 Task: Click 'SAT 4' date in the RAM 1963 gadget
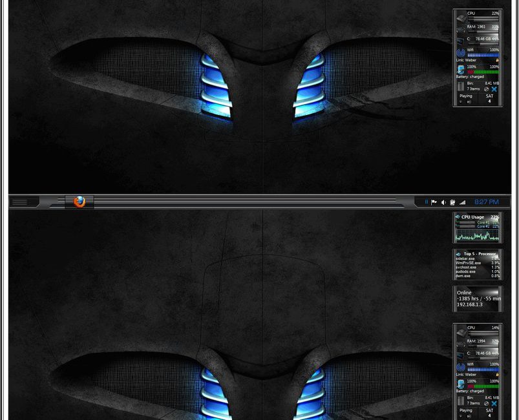pos(489,98)
